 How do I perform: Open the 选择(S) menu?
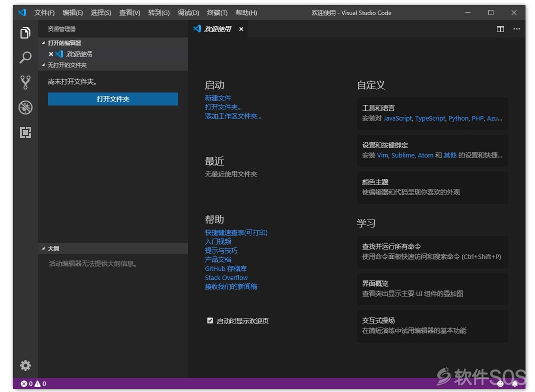click(101, 12)
